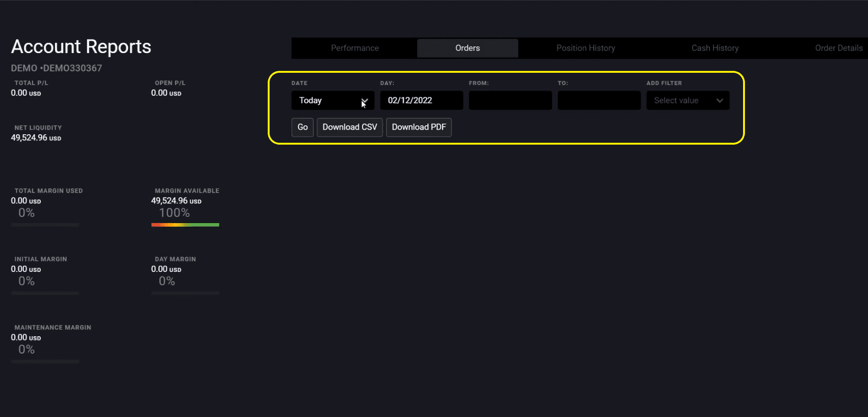Click the Download CSV button
Viewport: 868px width, 417px height.
[349, 127]
